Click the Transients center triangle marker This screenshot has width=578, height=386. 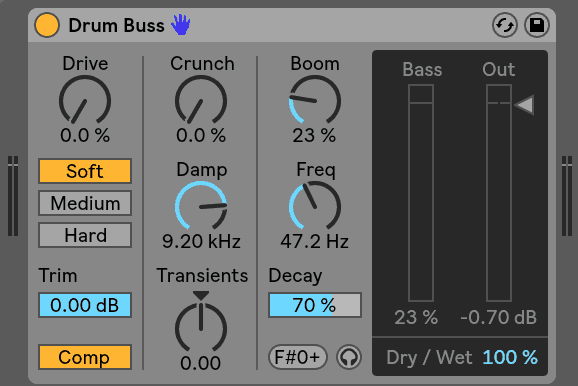click(x=201, y=295)
